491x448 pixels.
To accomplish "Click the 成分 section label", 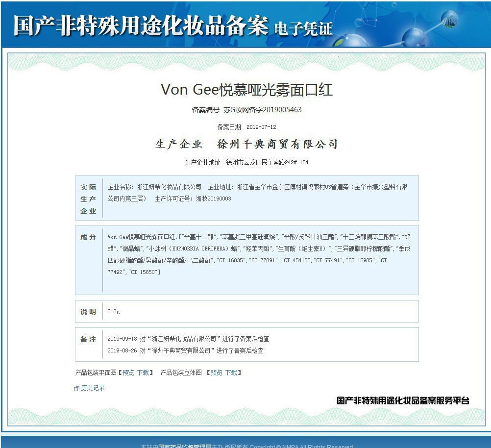I will click(x=88, y=237).
